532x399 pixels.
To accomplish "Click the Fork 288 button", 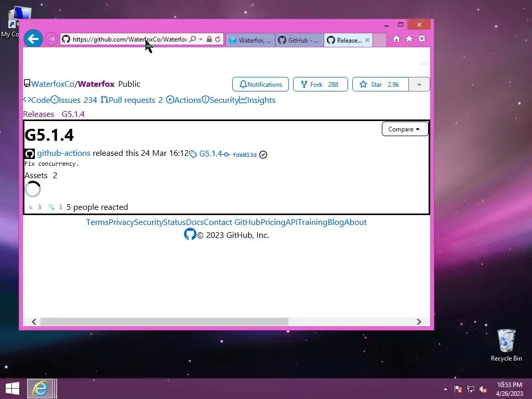I will (320, 84).
